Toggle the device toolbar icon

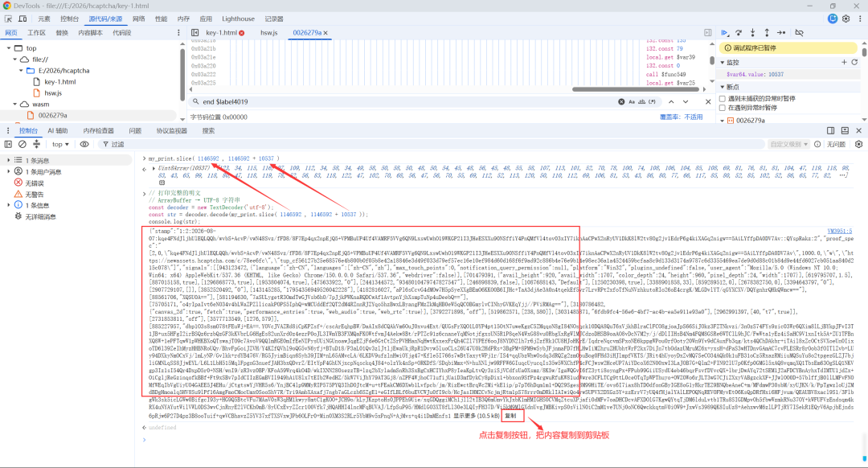coord(23,18)
